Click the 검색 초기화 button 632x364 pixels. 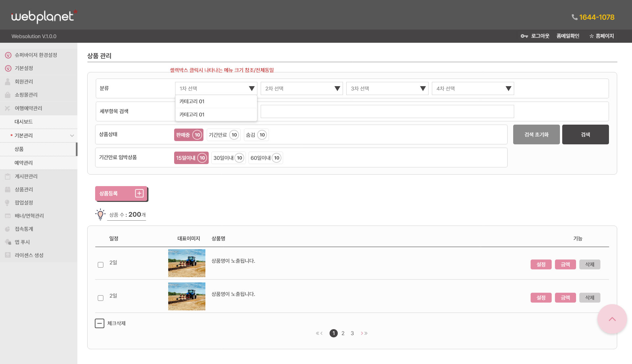coord(536,134)
